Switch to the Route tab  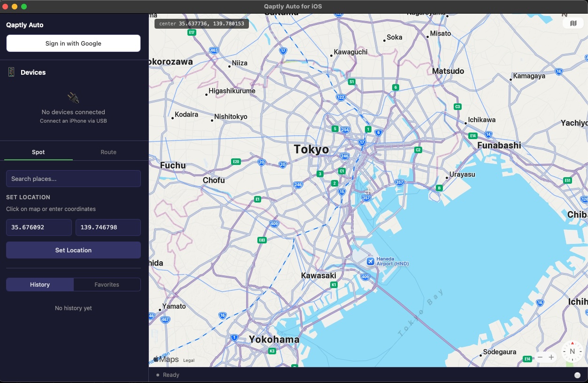(108, 152)
